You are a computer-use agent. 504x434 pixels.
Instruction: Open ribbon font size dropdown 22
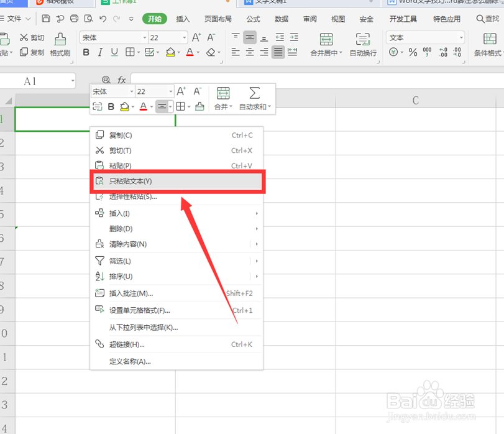click(x=184, y=38)
